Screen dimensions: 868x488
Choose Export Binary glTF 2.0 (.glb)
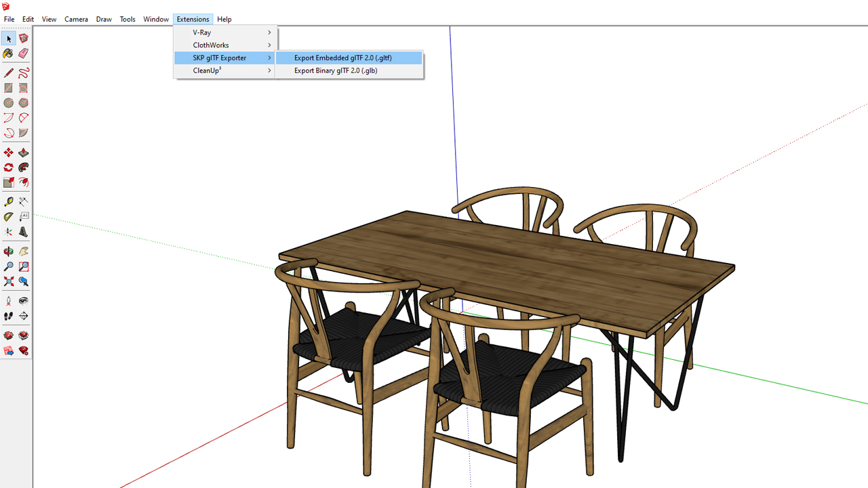click(x=349, y=70)
